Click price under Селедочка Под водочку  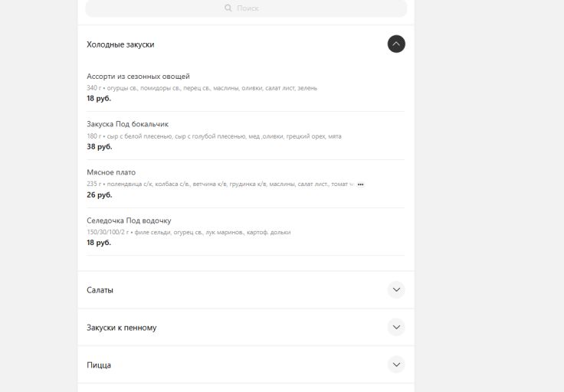point(99,243)
